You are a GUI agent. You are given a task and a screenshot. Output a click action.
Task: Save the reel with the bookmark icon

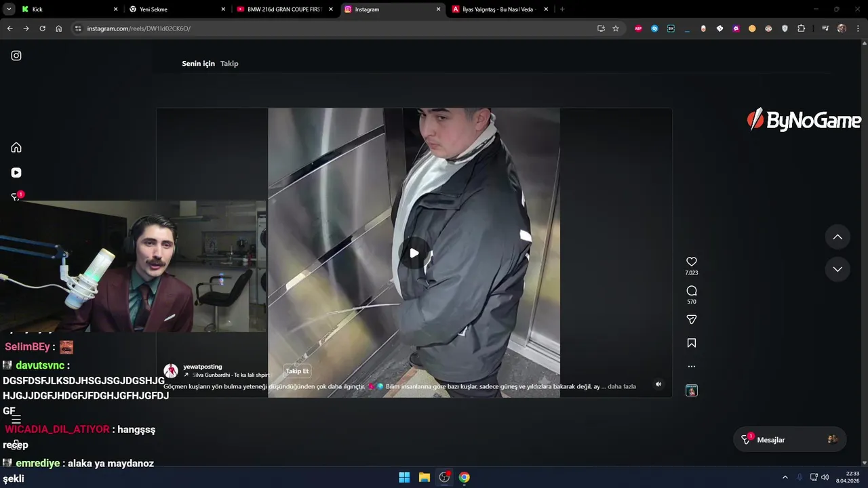point(692,343)
